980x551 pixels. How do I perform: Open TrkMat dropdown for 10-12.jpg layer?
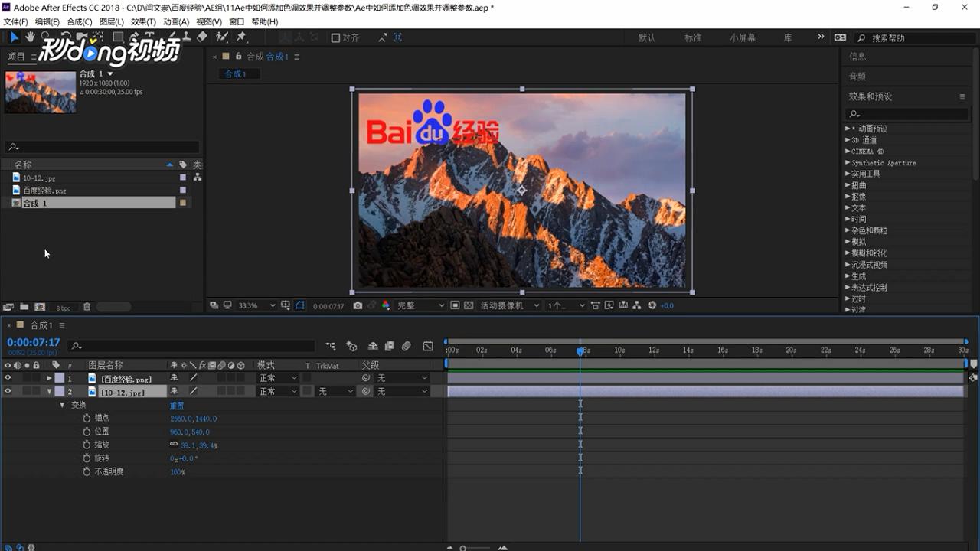point(335,391)
